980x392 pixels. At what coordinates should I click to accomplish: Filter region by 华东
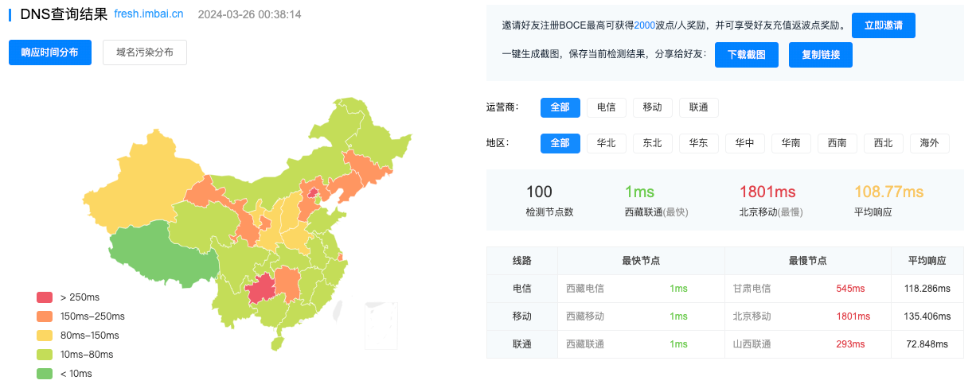[x=698, y=143]
